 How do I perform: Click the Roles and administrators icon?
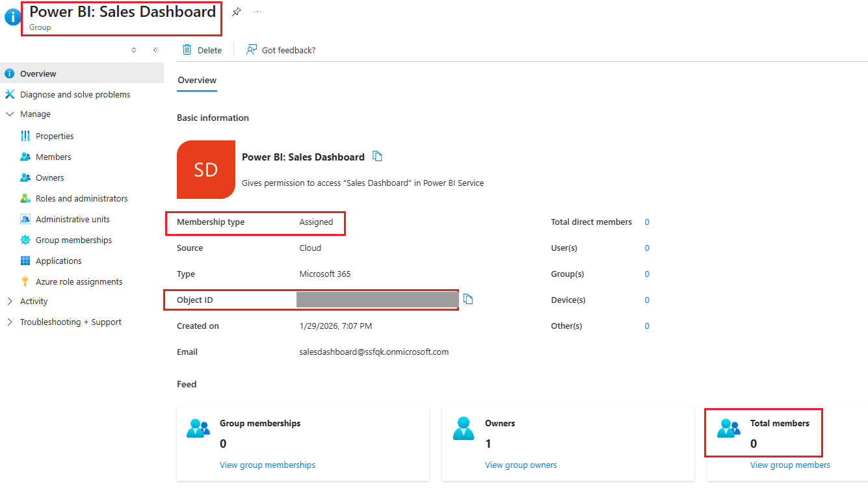click(x=25, y=198)
